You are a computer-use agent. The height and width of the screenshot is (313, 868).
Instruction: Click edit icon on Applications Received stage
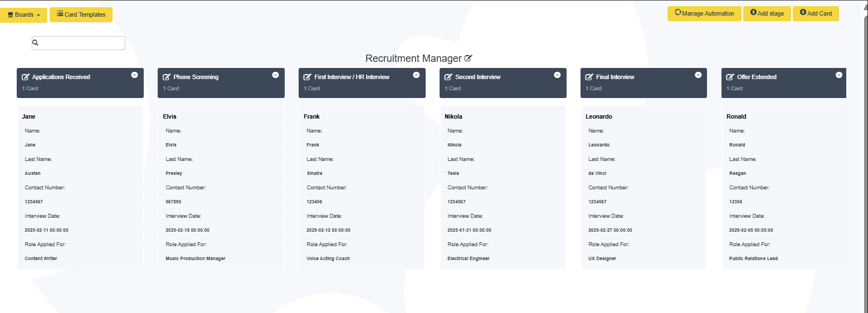[x=26, y=77]
